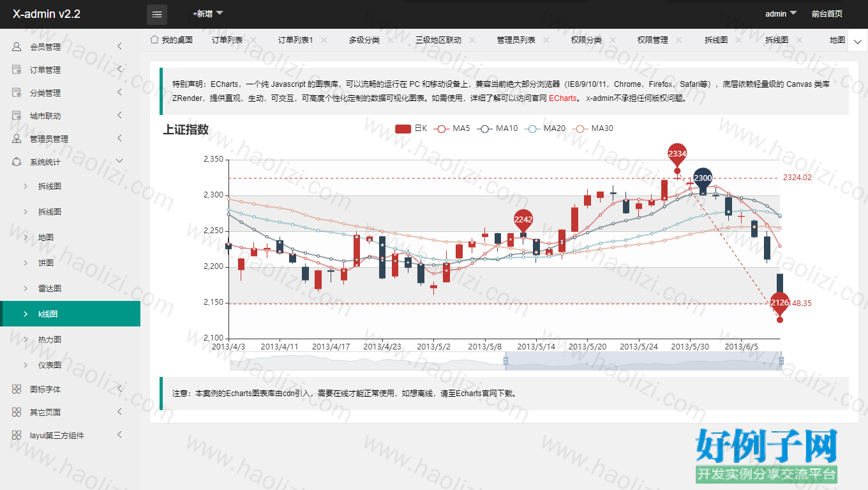Expand the 订单管理 menu chevron
Viewport: 868px width, 490px height.
[119, 70]
